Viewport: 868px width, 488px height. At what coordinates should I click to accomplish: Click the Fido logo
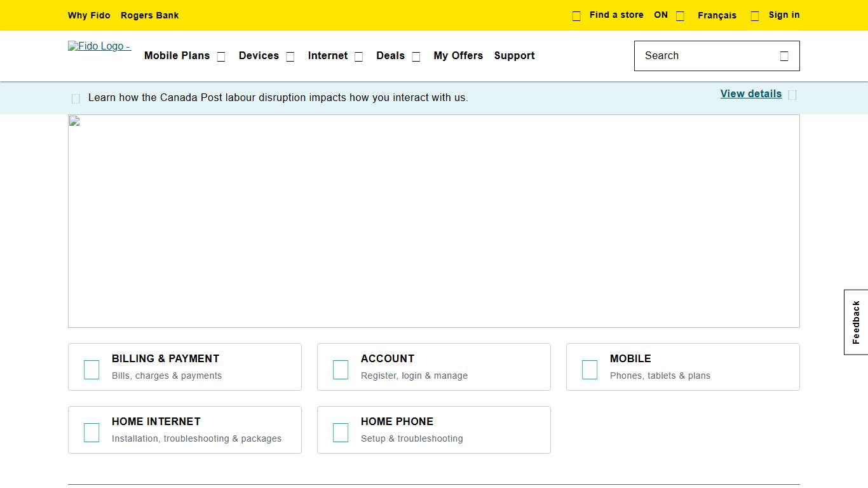tap(99, 46)
